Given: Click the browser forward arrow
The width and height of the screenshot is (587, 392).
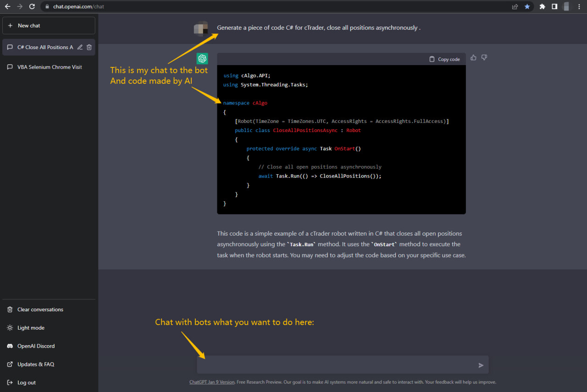Looking at the screenshot, I should point(19,7).
